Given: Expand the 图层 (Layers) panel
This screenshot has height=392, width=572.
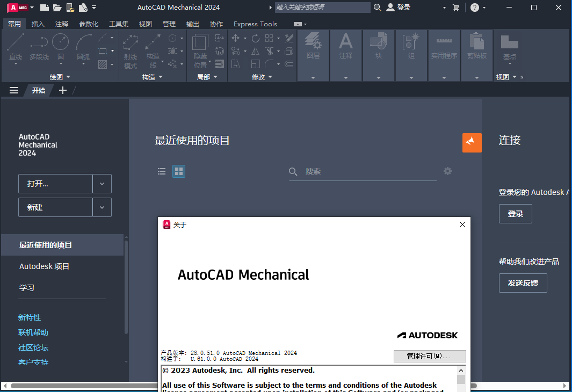Looking at the screenshot, I should coord(313,77).
